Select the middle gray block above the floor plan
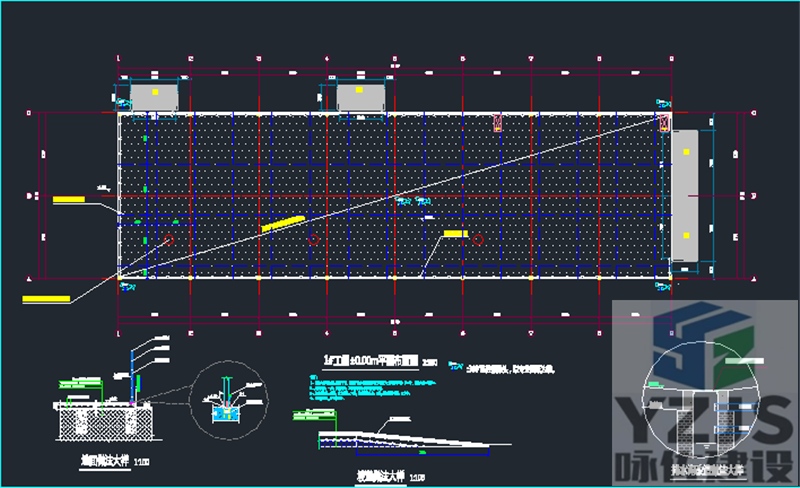 [x=360, y=97]
